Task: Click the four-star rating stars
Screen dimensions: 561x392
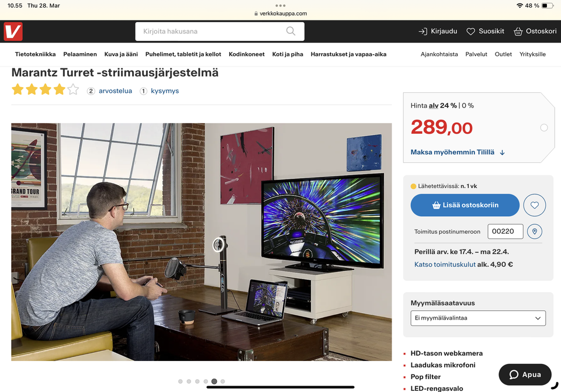Action: click(45, 89)
